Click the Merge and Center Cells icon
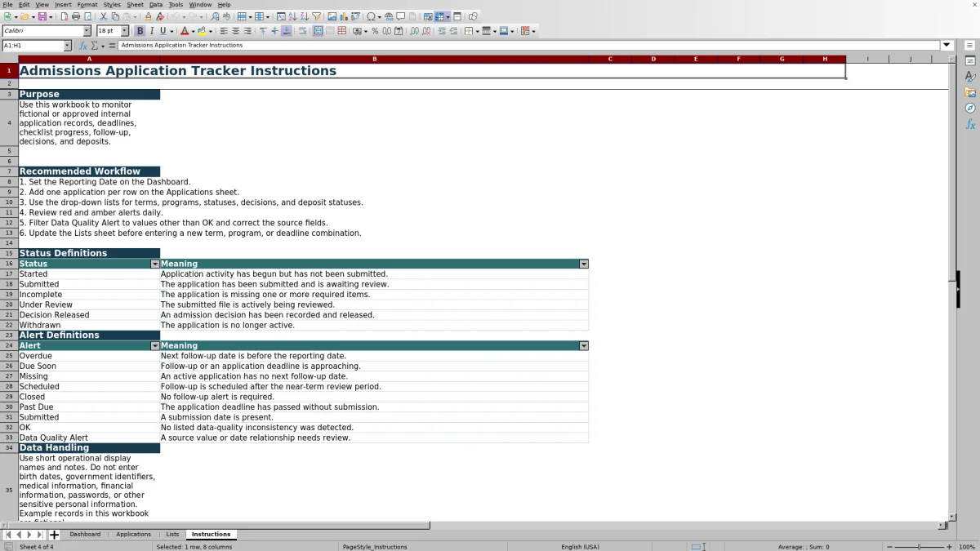Viewport: 980px width, 551px height. pyautogui.click(x=318, y=31)
